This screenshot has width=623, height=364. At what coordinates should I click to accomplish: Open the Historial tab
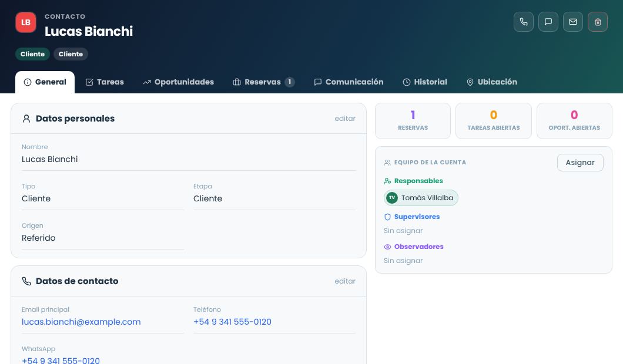pos(425,82)
